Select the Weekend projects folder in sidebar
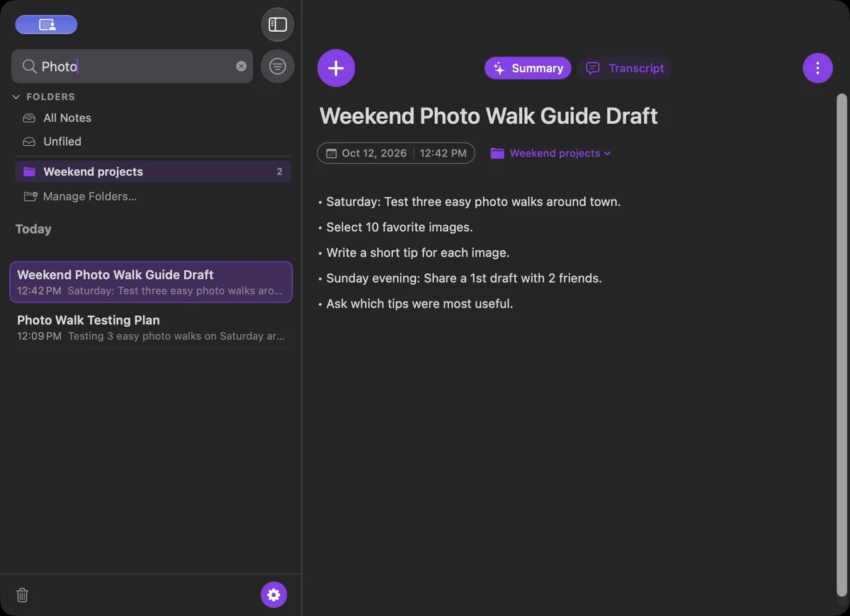The height and width of the screenshot is (616, 850). pos(152,171)
